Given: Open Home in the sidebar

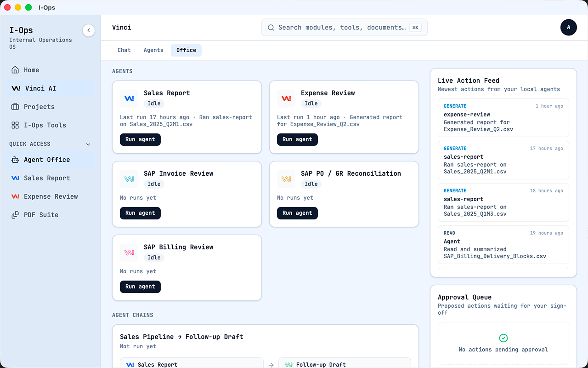Looking at the screenshot, I should [x=51, y=70].
